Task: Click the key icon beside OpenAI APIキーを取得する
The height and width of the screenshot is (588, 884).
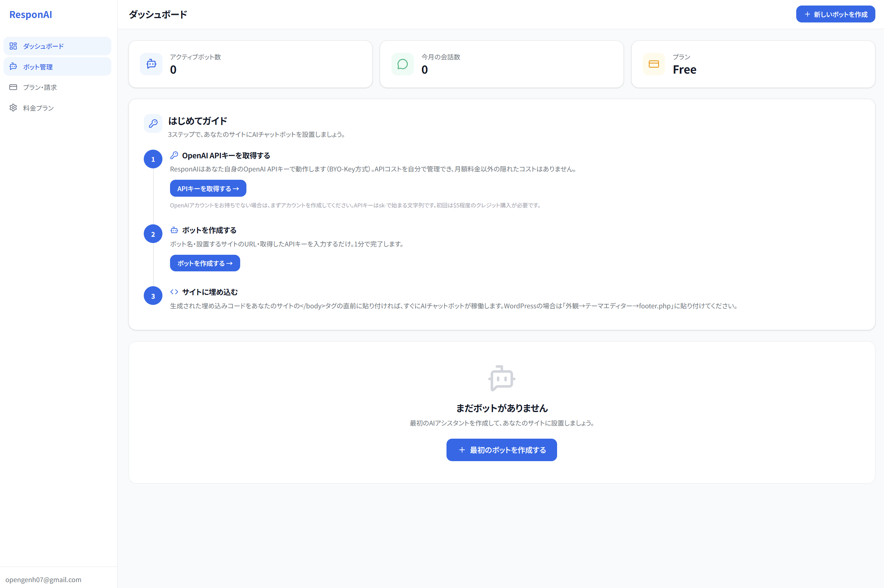Action: (x=174, y=155)
